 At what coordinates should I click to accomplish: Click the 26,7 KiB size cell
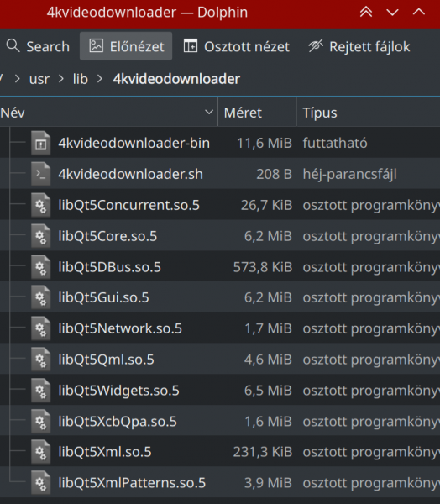(x=266, y=205)
